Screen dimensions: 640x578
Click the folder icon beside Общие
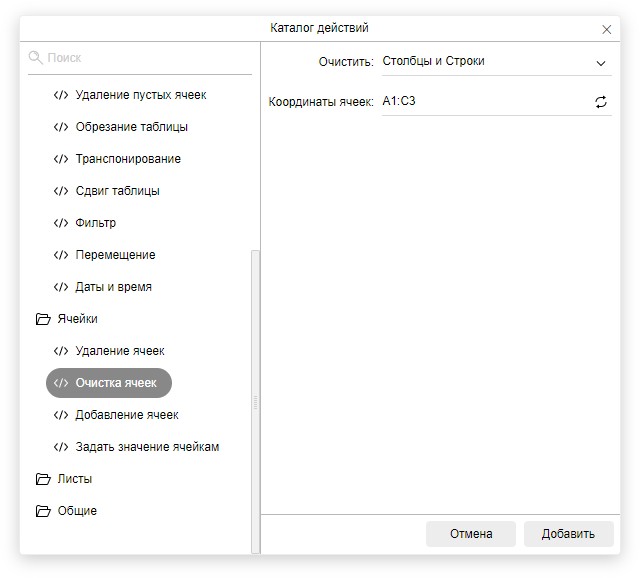pyautogui.click(x=43, y=511)
